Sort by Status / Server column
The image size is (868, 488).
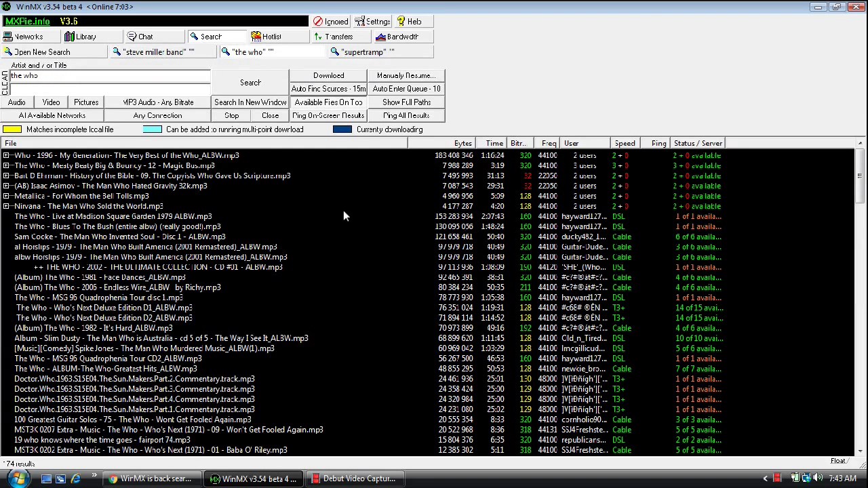[698, 143]
